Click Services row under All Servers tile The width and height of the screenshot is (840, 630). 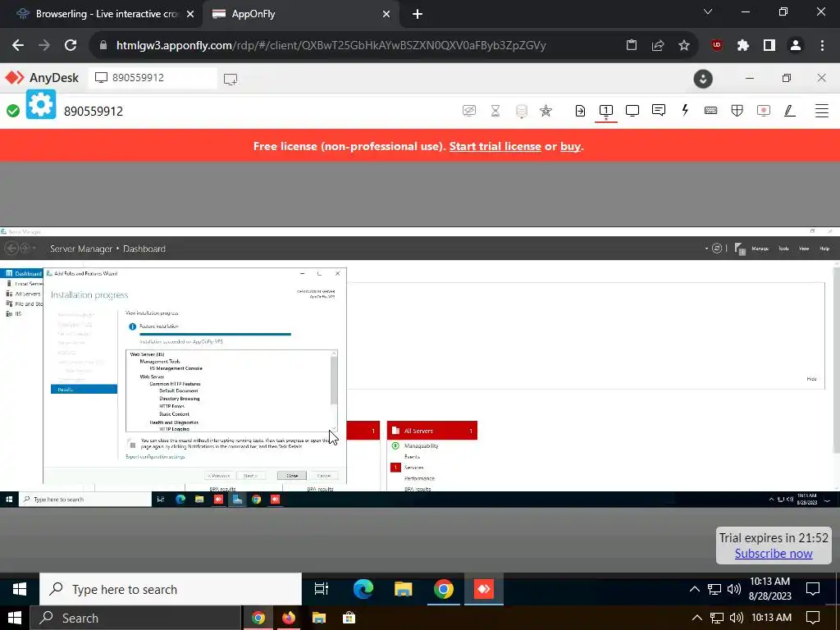(x=413, y=468)
